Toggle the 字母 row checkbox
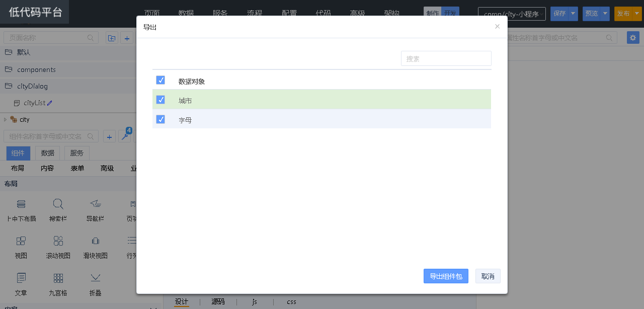 click(x=160, y=119)
